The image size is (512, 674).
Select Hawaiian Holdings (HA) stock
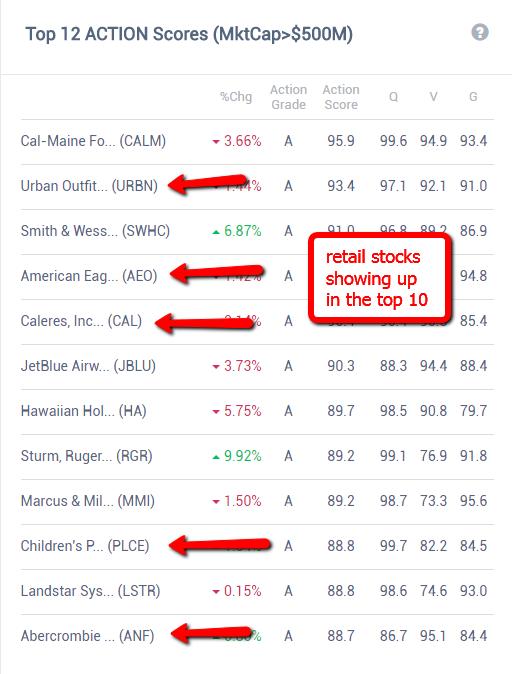[x=83, y=411]
